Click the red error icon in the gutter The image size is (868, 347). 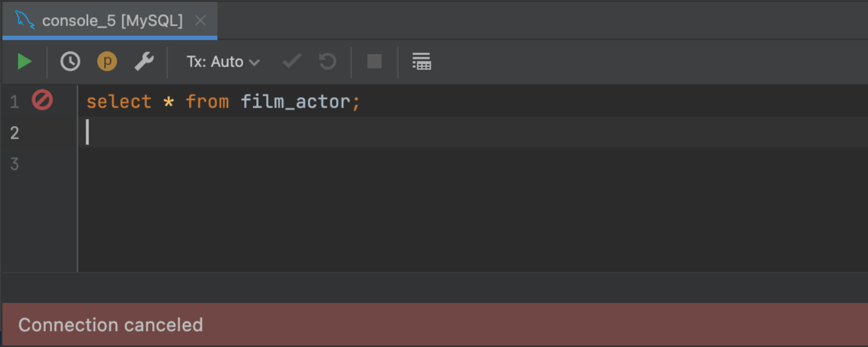42,100
